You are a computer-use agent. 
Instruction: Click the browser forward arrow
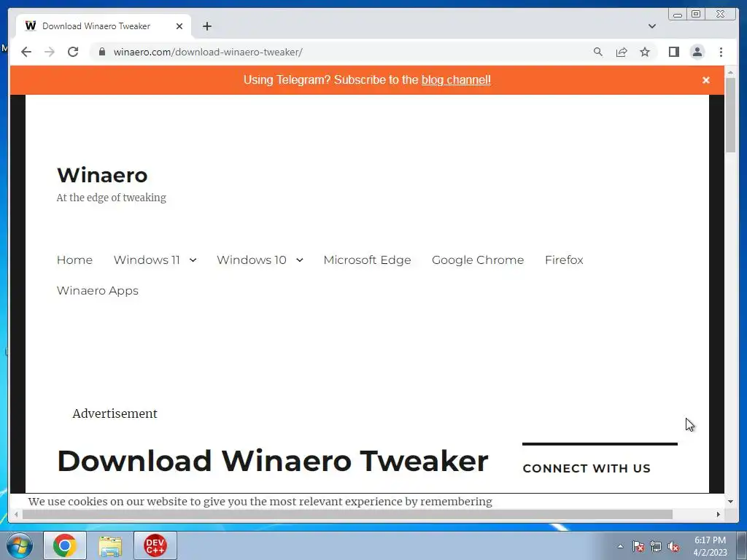tap(50, 52)
